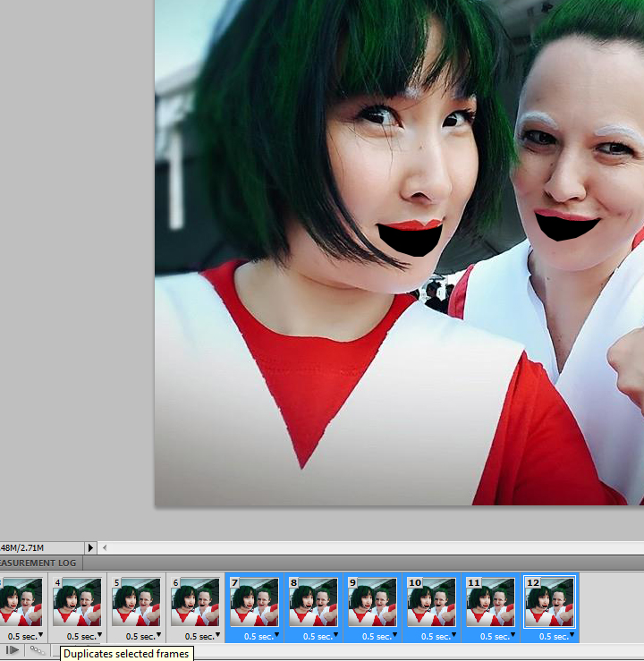The width and height of the screenshot is (644, 661).
Task: Select animation frame 4 thumbnail
Action: pos(77,602)
